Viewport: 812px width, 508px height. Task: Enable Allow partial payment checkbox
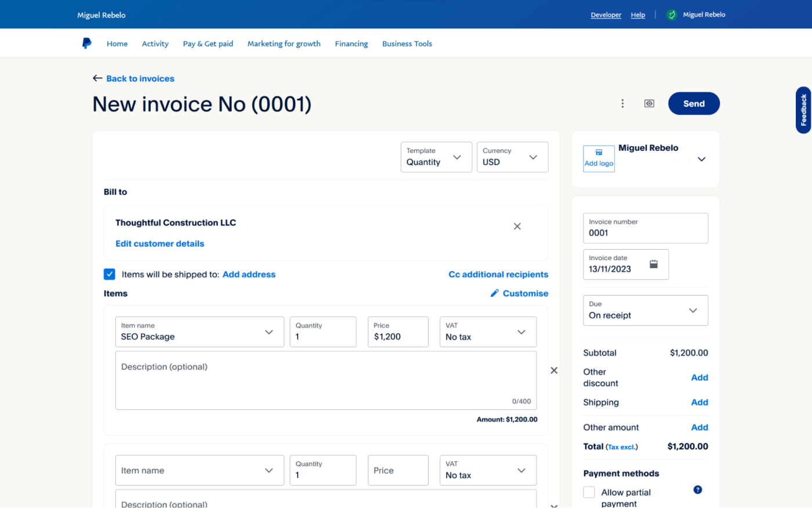tap(589, 492)
